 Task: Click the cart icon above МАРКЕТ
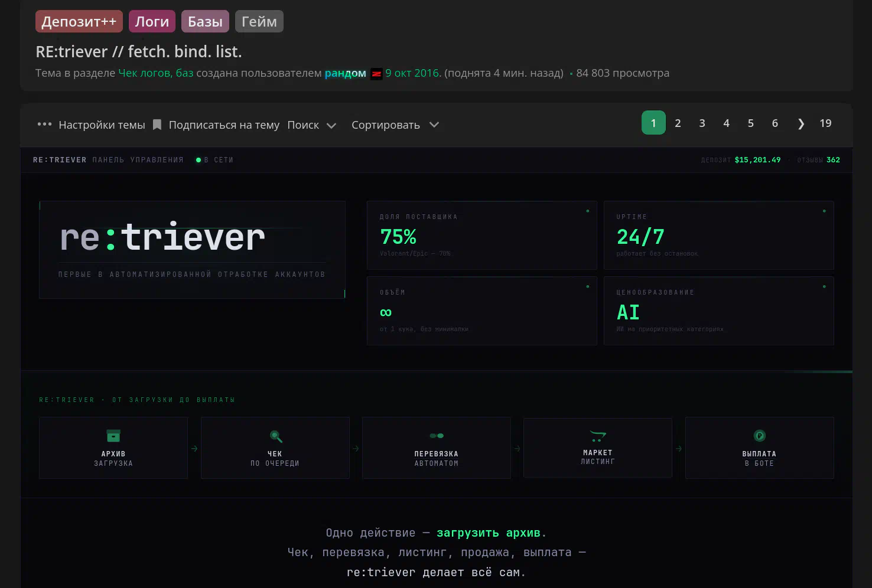click(598, 436)
